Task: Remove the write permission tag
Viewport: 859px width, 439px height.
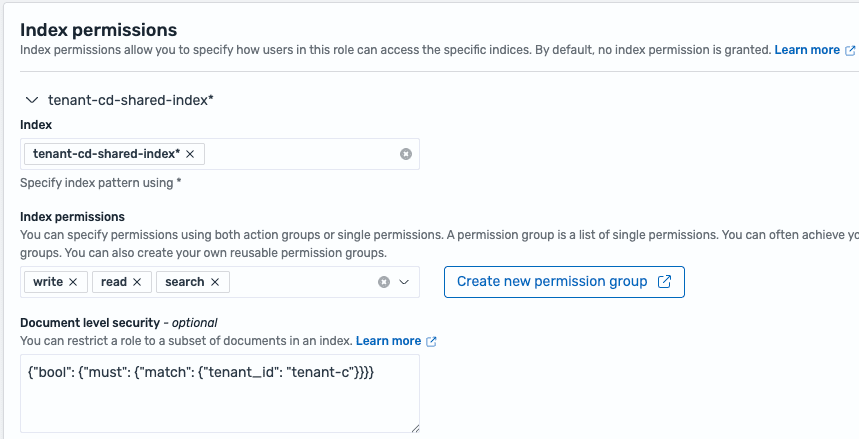Action: tap(73, 282)
